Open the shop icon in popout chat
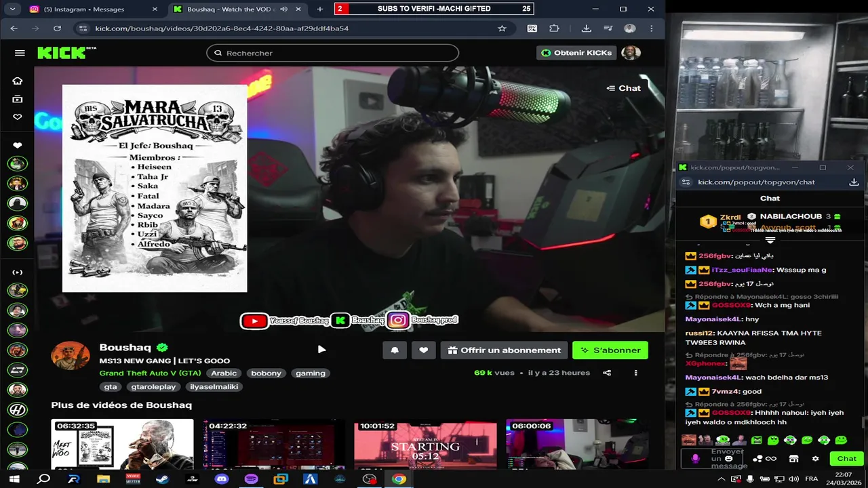Screen dimensions: 868x488 [x=794, y=459]
